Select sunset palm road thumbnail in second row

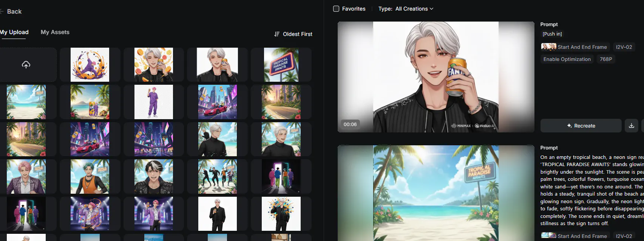pyautogui.click(x=281, y=102)
